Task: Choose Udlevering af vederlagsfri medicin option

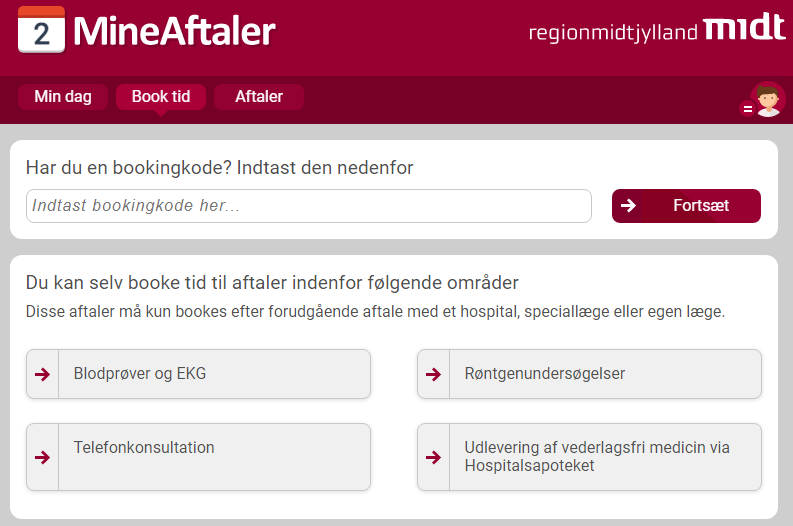Action: tap(589, 457)
